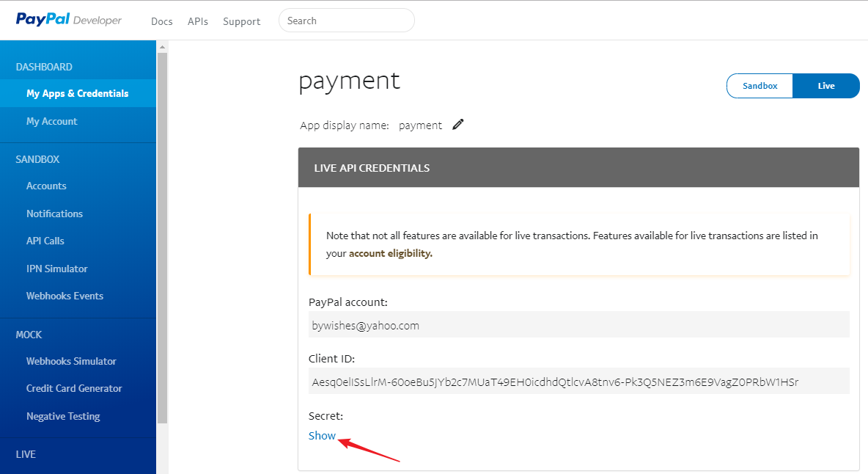Click the PayPal account email field

point(578,324)
